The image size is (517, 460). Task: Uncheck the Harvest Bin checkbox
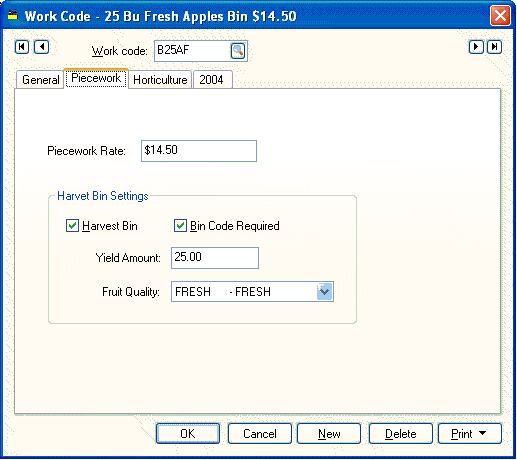[x=72, y=226]
